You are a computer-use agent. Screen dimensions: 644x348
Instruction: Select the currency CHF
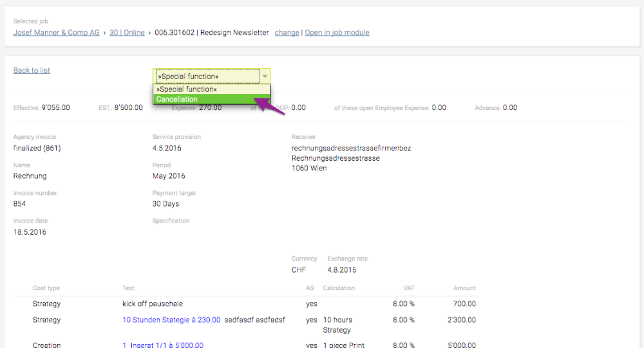(299, 270)
